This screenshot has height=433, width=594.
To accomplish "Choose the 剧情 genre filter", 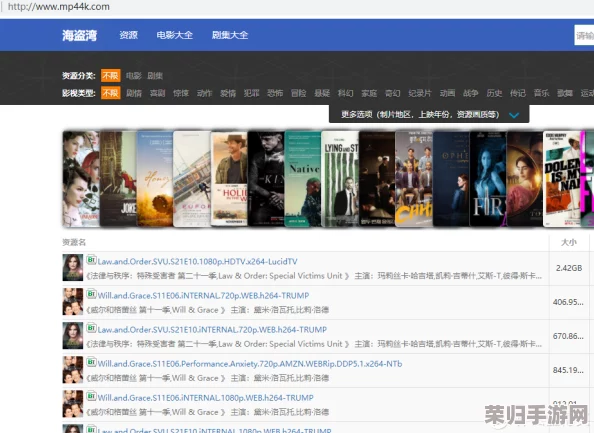I will tap(134, 93).
